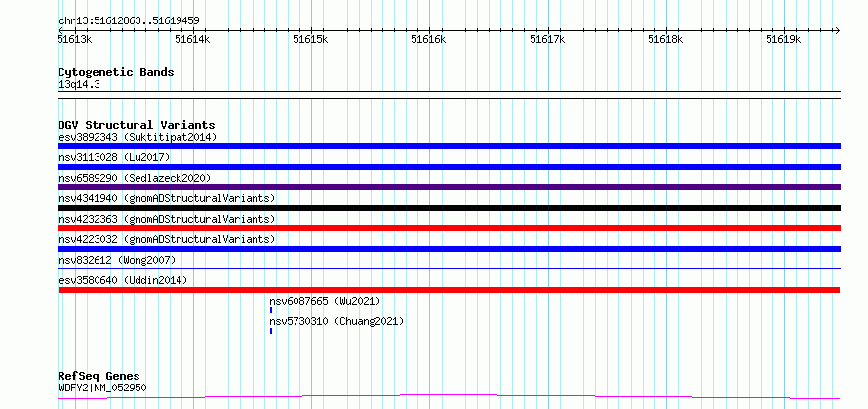This screenshot has height=409, width=868.
Task: Click the chr13:51612863..51619459 coordinates text
Action: [x=129, y=21]
